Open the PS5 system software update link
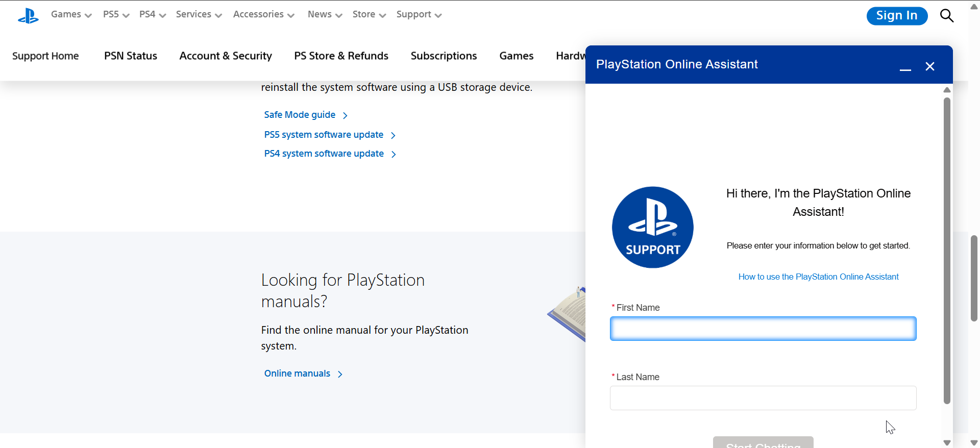The image size is (980, 448). (x=324, y=135)
